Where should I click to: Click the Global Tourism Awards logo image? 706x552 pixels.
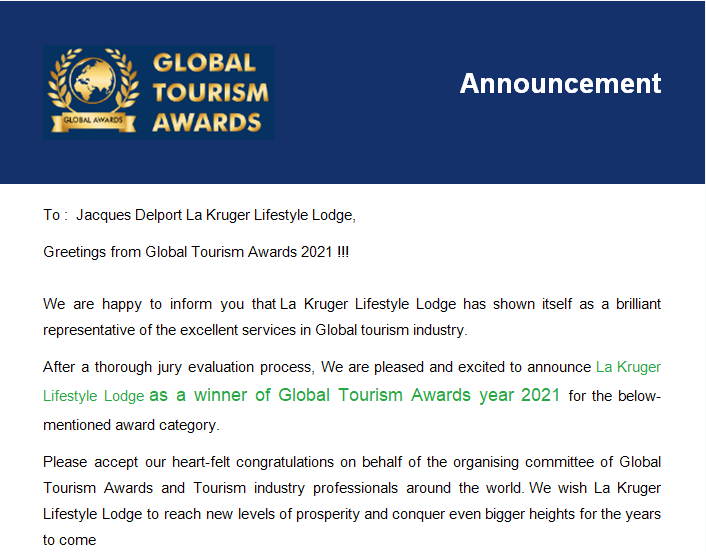pos(158,92)
